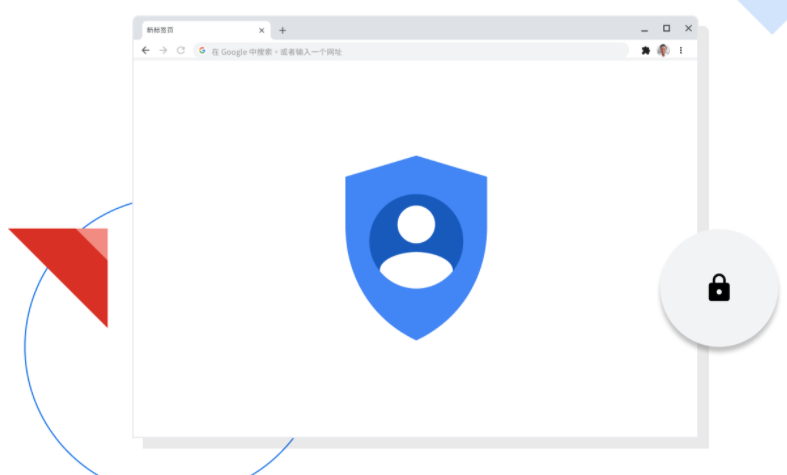Viewport: 787px width, 475px height.
Task: Select the new tab page tab
Action: (x=206, y=30)
